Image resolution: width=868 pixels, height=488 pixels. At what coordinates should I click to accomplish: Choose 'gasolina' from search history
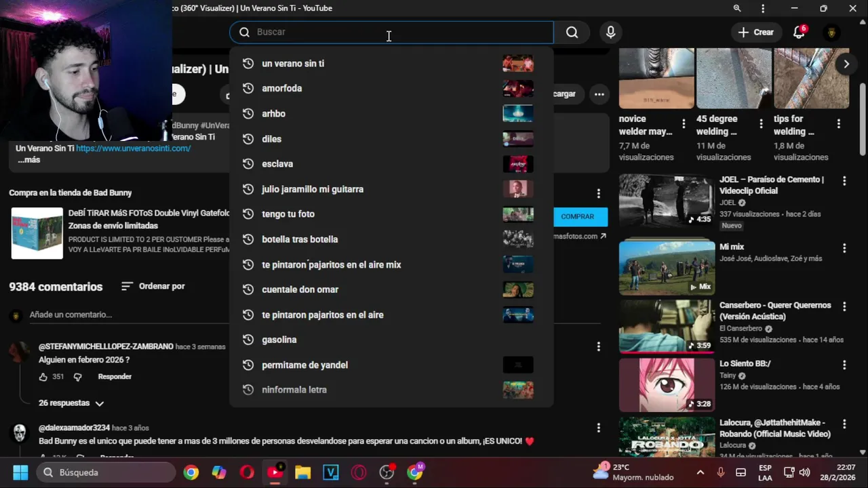click(391, 340)
